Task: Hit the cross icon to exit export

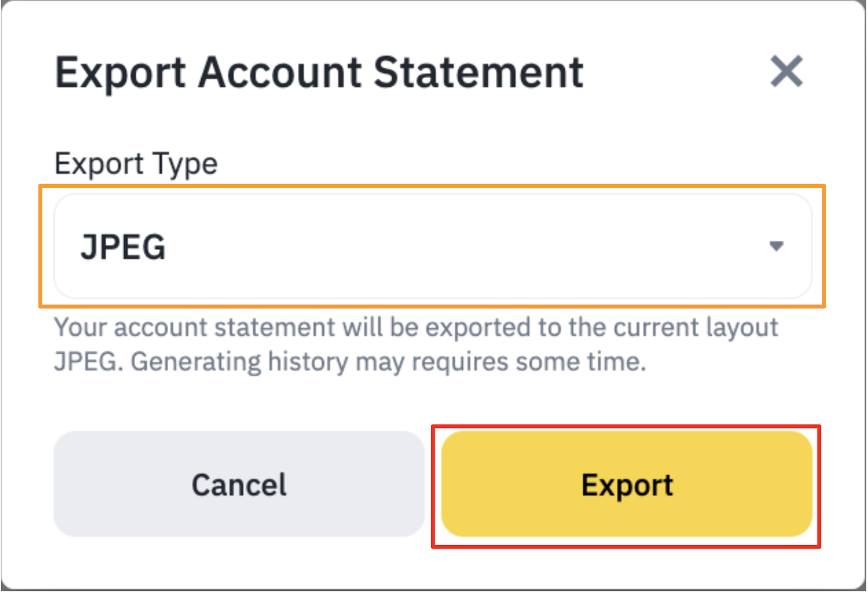Action: (x=786, y=71)
